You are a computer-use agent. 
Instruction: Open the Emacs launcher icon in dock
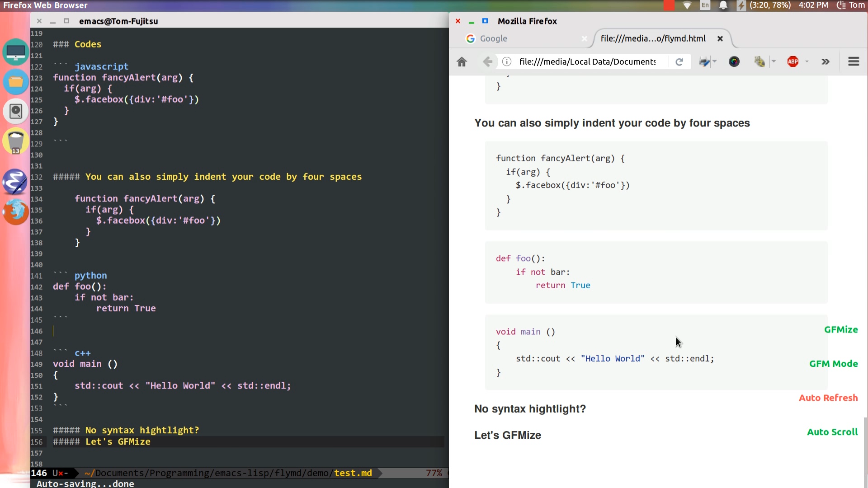[15, 182]
